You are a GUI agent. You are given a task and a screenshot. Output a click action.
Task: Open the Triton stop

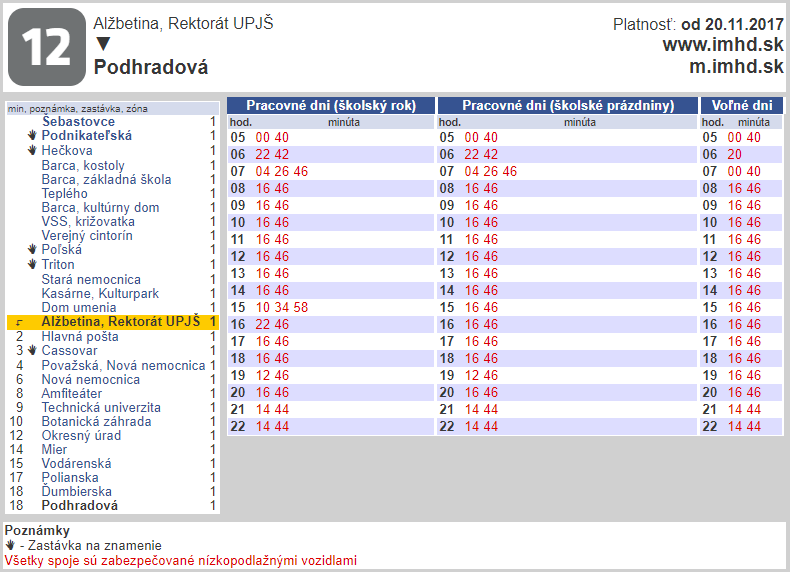[x=58, y=265]
